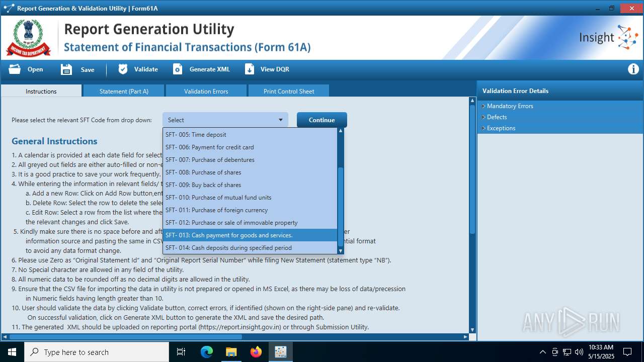
Task: Open File Explorer from taskbar
Action: coord(231,352)
